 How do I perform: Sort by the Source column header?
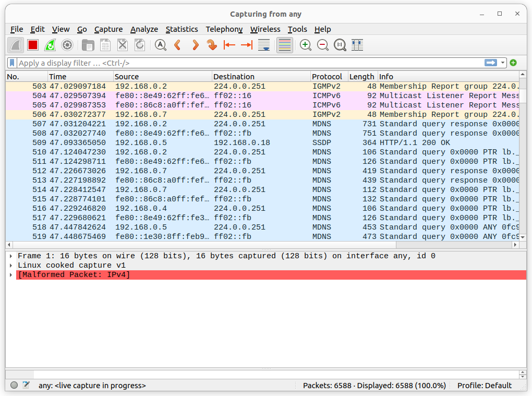[x=163, y=77]
